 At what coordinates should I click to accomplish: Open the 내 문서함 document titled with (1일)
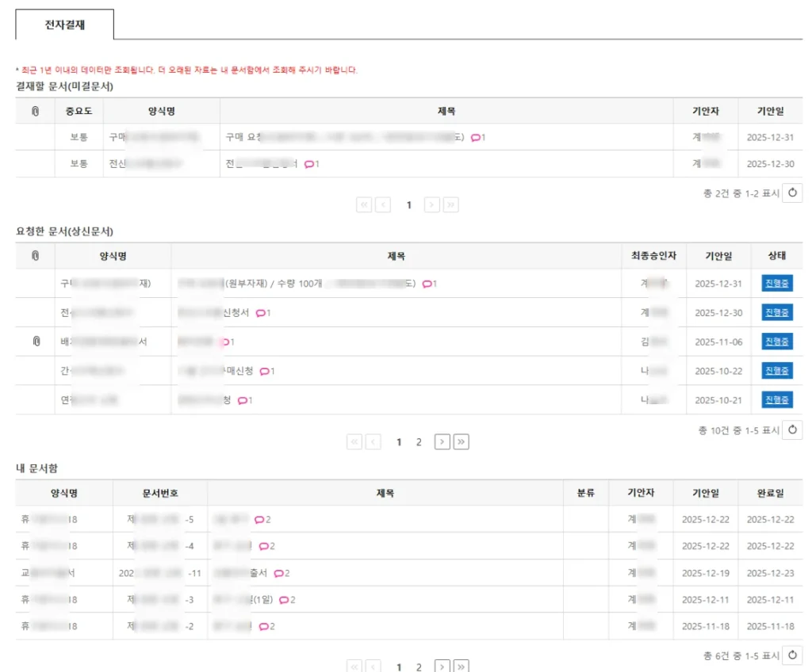246,600
